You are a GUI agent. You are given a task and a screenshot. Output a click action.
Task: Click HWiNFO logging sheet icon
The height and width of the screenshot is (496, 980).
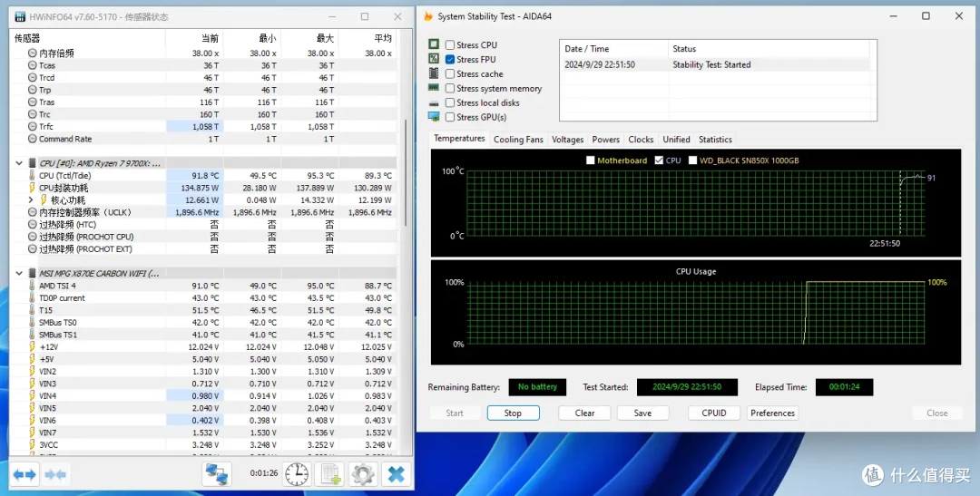click(x=329, y=475)
